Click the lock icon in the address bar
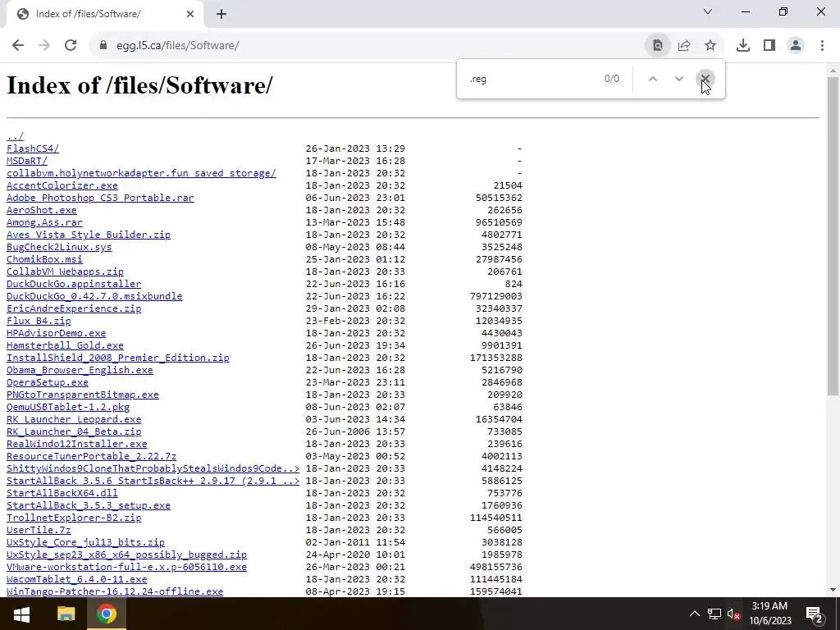840x630 pixels. [103, 46]
